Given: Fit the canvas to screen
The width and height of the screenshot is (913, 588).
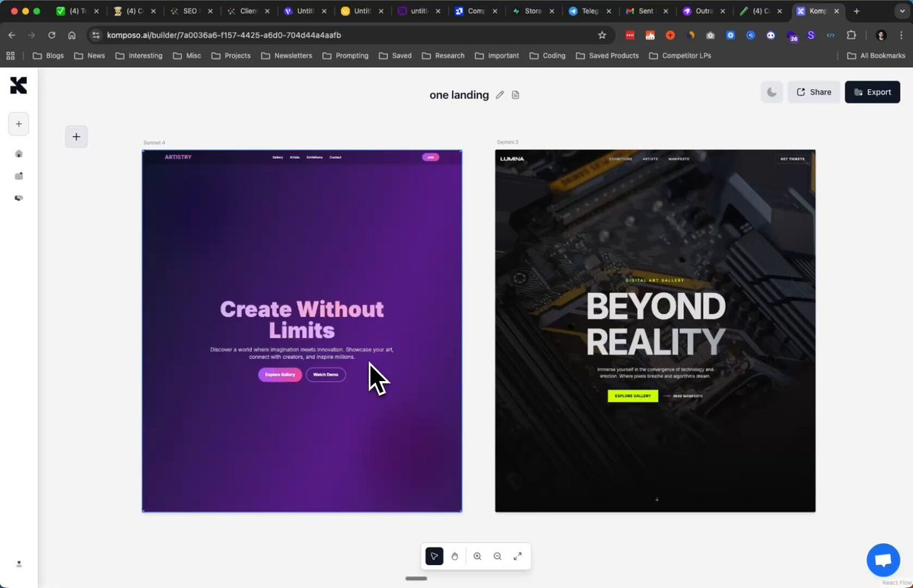Looking at the screenshot, I should pyautogui.click(x=517, y=556).
